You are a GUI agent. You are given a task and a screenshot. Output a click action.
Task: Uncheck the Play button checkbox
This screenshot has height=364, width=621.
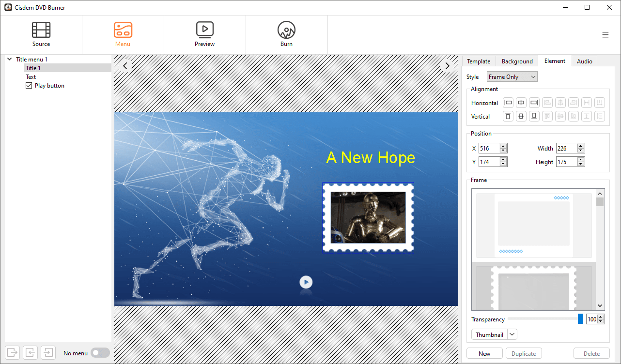coord(29,86)
